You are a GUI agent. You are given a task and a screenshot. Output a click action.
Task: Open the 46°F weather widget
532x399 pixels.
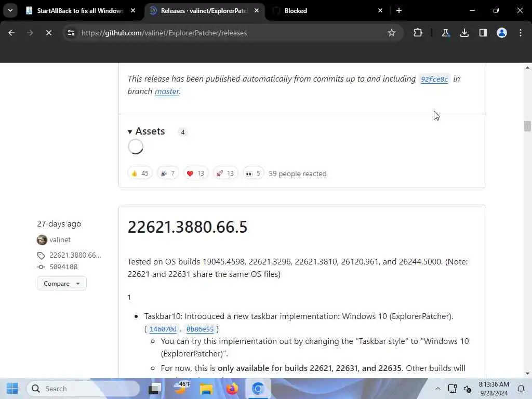(x=181, y=389)
